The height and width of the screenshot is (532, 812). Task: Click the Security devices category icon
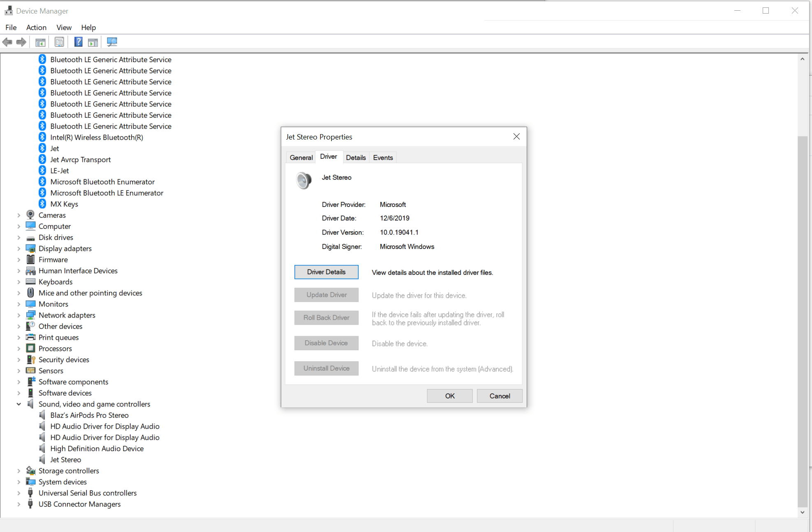tap(30, 359)
